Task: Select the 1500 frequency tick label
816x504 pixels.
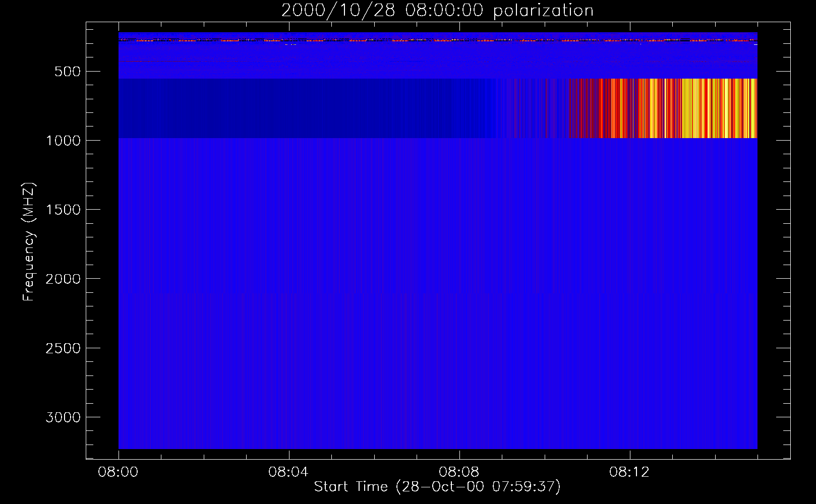Action: coord(63,210)
